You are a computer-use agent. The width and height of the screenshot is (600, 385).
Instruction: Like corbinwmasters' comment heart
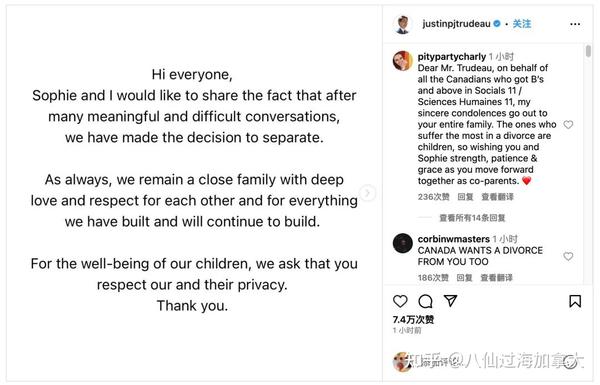pos(568,256)
